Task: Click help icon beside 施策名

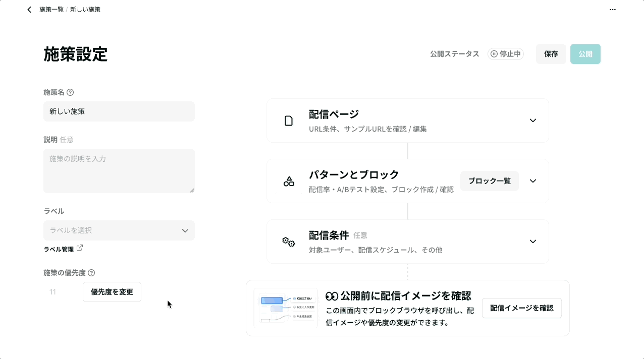Action: (x=70, y=92)
